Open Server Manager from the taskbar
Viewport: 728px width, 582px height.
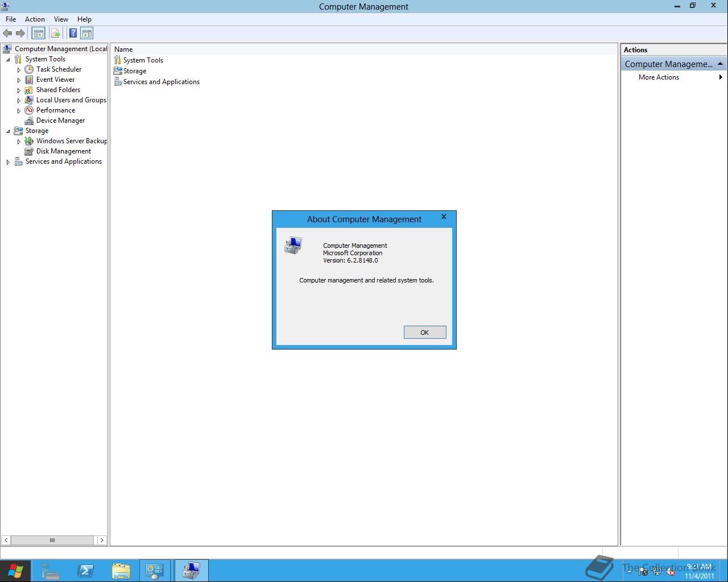(50, 571)
